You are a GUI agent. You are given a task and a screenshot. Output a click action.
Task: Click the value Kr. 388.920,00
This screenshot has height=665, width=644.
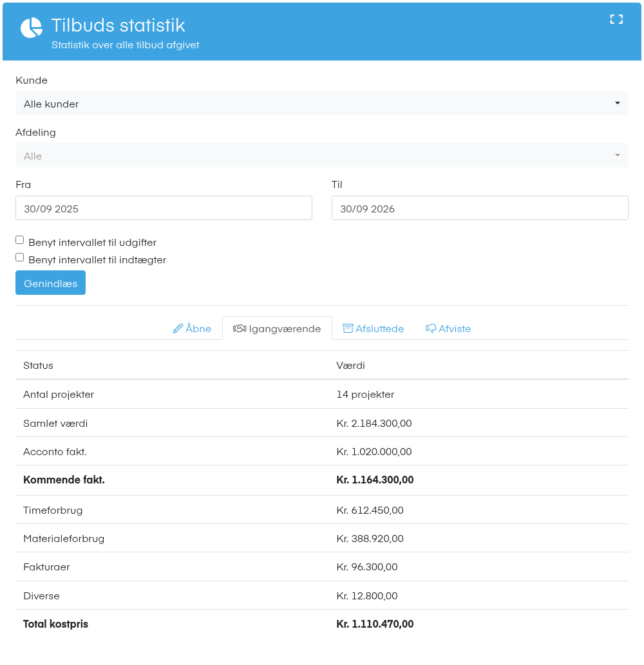[370, 539]
